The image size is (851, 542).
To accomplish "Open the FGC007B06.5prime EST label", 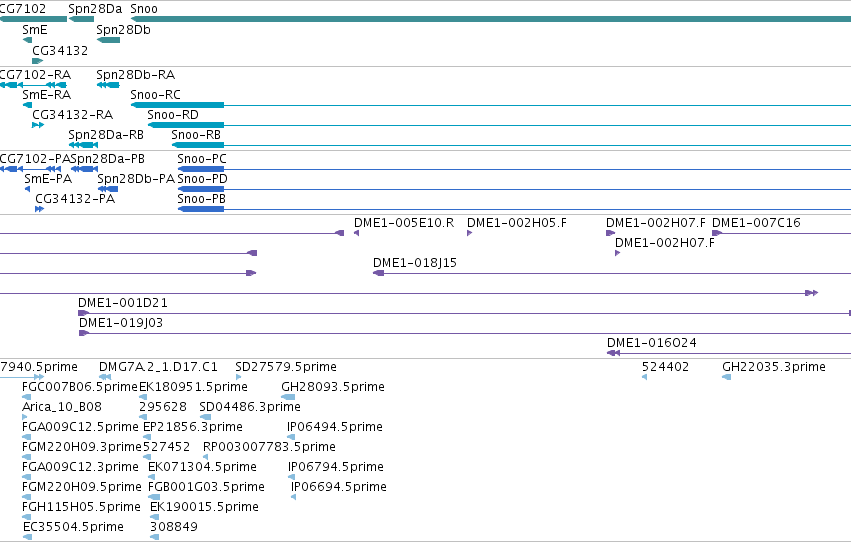I will pos(80,387).
